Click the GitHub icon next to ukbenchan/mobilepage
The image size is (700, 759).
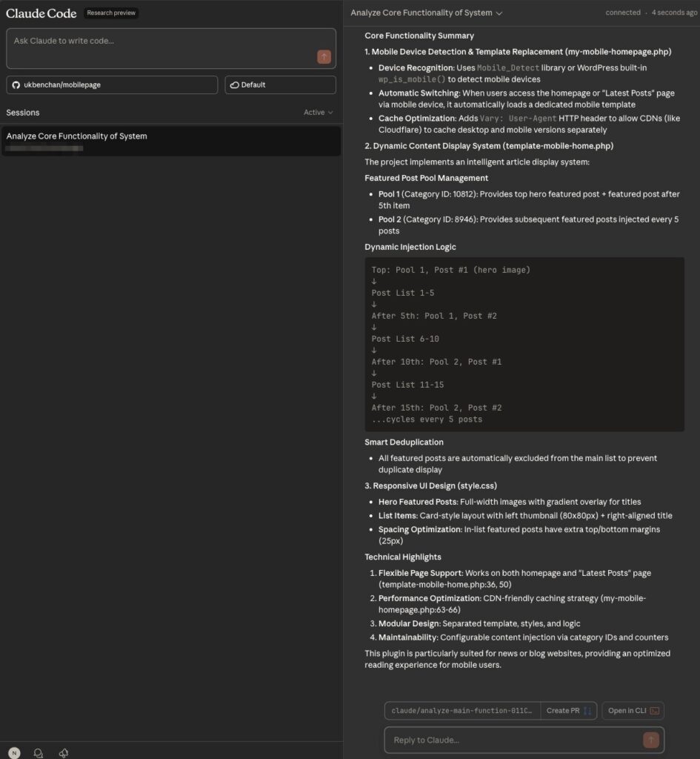coord(16,85)
